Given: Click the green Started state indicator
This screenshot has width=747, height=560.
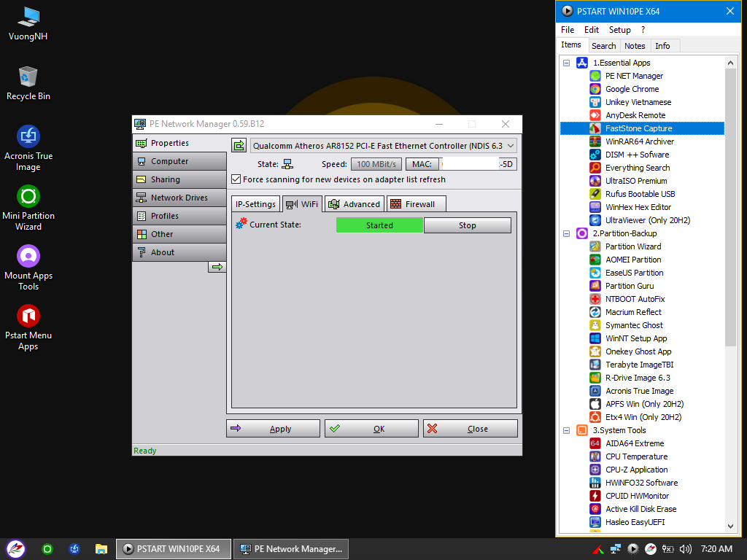Looking at the screenshot, I should (379, 225).
